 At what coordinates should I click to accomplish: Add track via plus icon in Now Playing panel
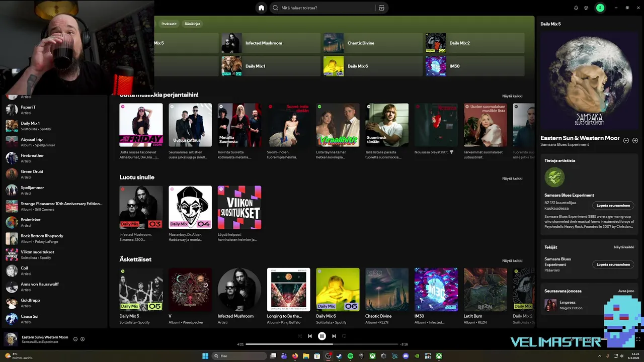click(635, 141)
